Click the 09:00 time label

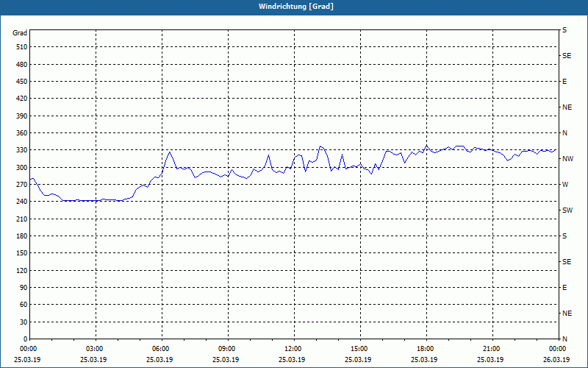(x=228, y=349)
